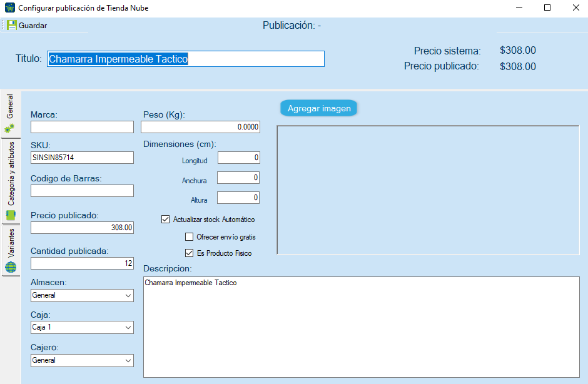This screenshot has width=588, height=384.
Task: Close the Configurar publicación window
Action: pos(575,8)
